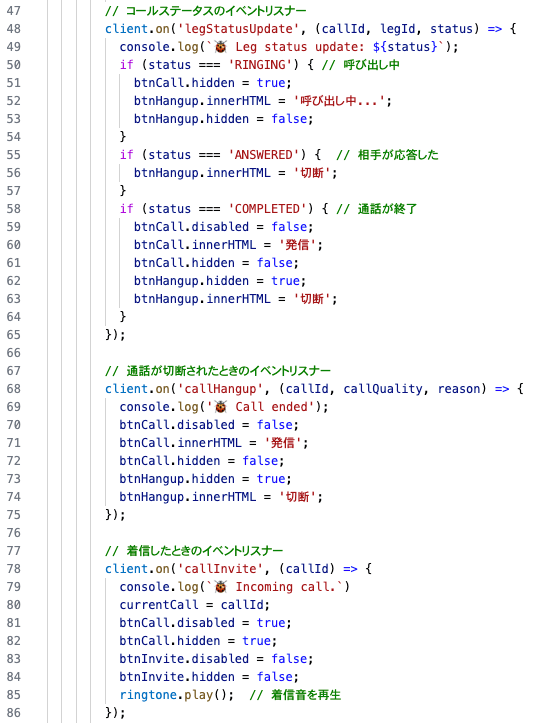Click btnHangup.innerHTML on line 56
The width and height of the screenshot is (538, 723).
point(202,172)
